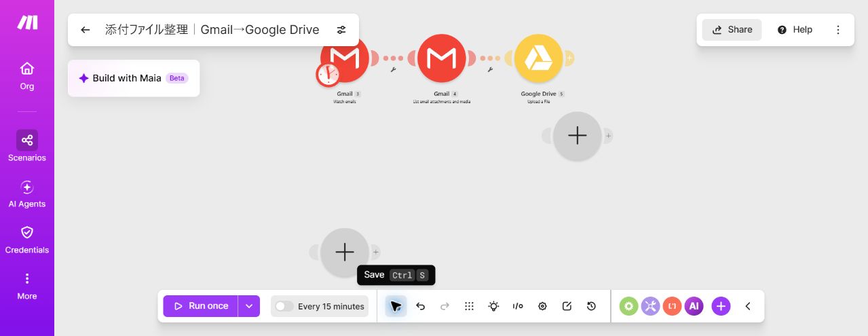Open Credentials in the sidebar

coord(27,240)
